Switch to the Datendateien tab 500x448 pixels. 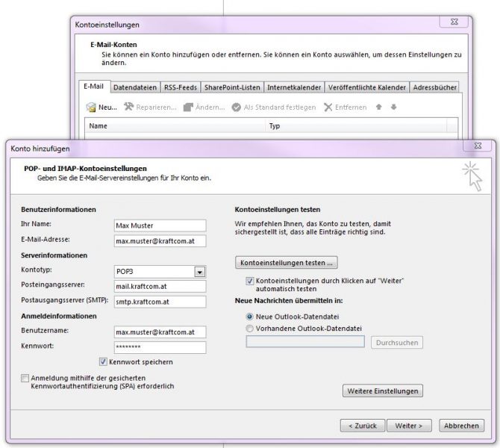point(134,87)
